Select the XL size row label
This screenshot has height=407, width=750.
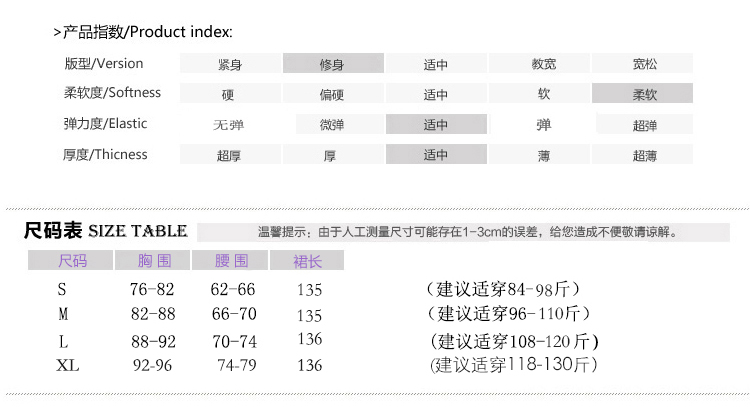point(67,365)
